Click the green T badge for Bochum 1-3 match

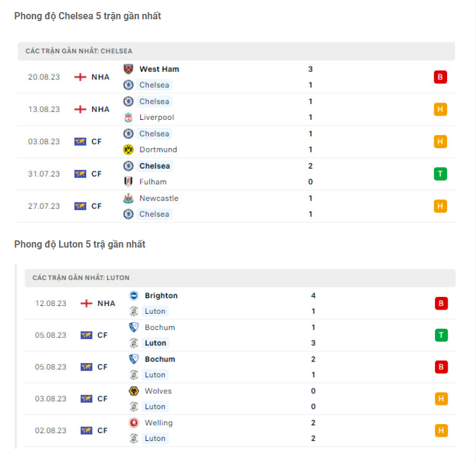coord(441,336)
